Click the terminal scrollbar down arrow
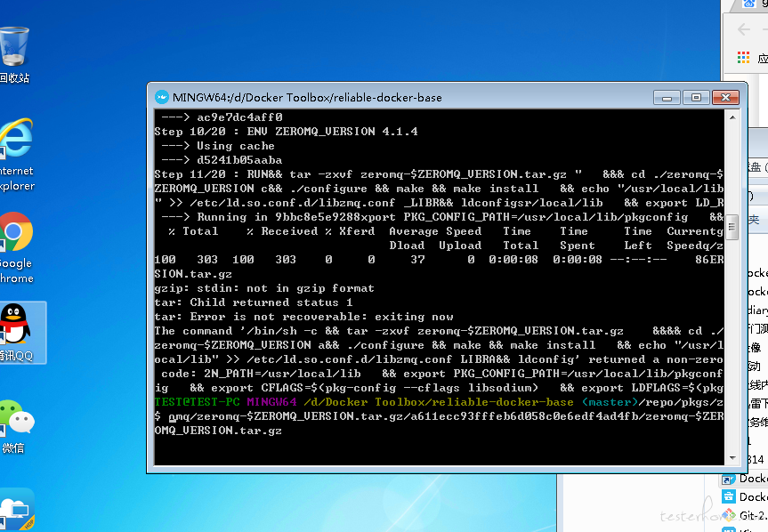 [x=732, y=458]
